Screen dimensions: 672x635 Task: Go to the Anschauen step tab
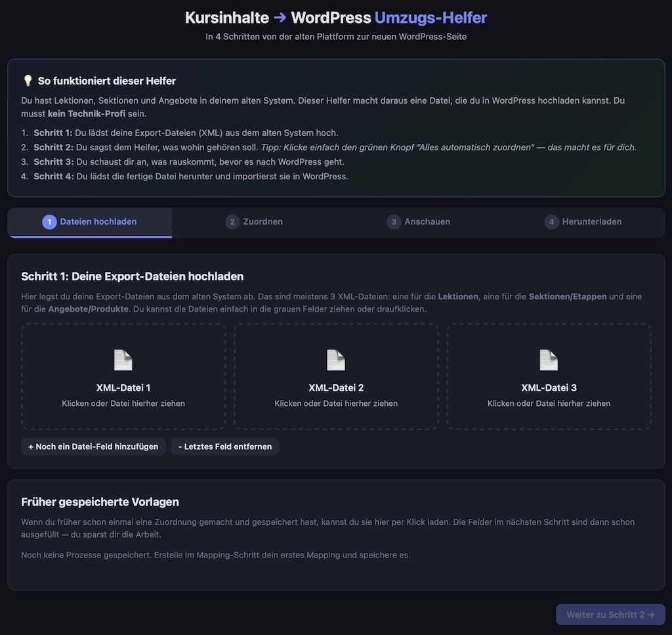click(x=418, y=222)
